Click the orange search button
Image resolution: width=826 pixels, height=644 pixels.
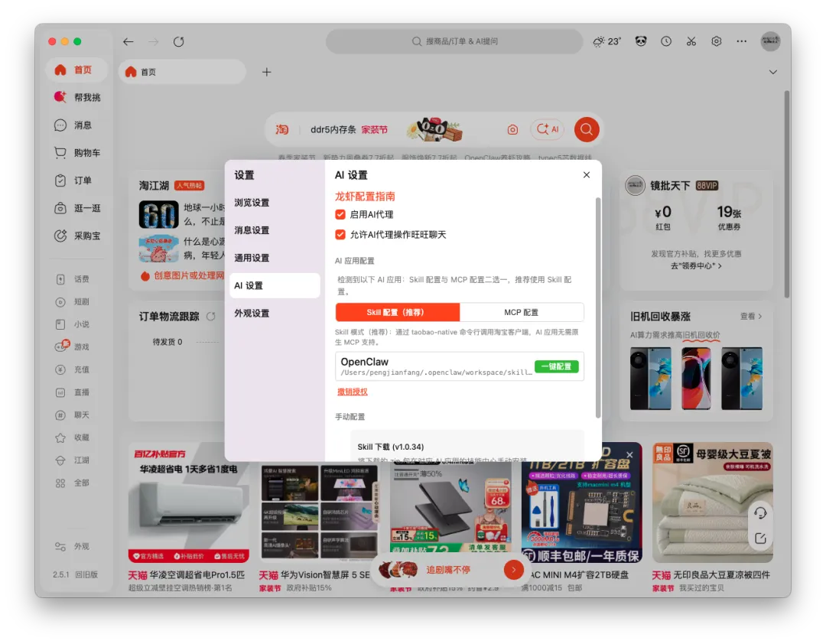coord(587,130)
